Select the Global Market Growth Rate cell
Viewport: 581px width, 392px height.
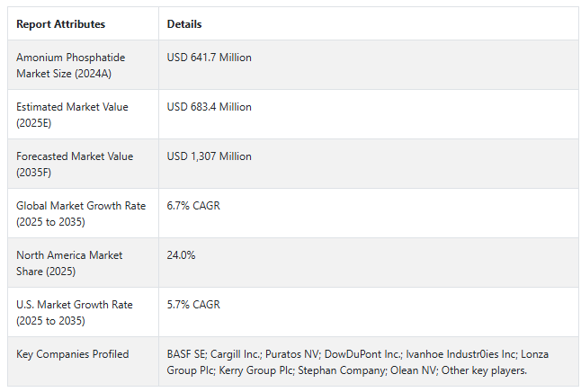click(x=80, y=213)
